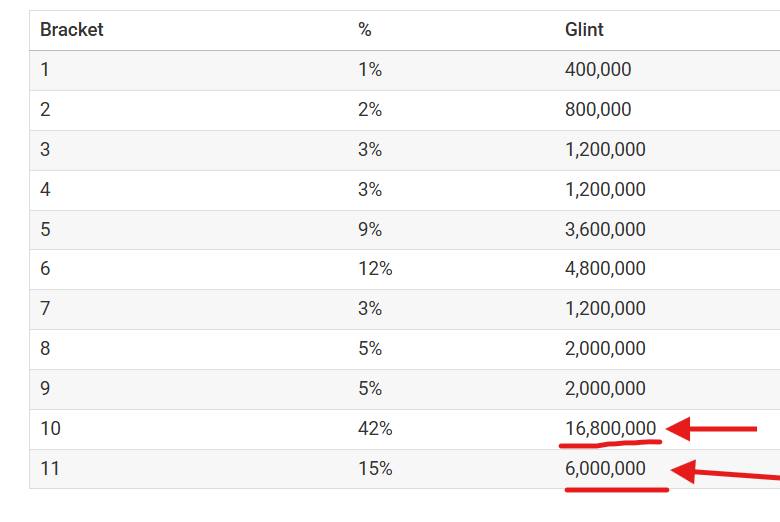Click the 4,800,000 Glint value
Viewport: 780px width, 522px height.
pos(605,269)
